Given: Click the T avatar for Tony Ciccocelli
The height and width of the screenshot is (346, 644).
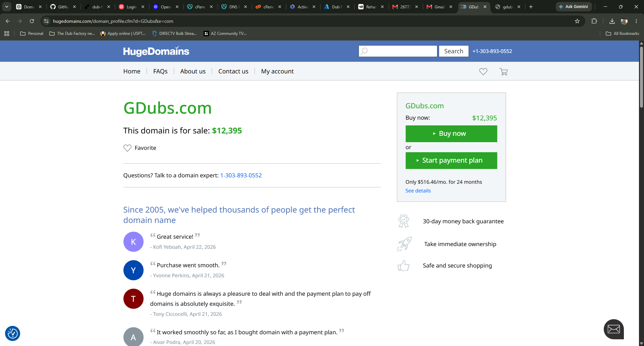Looking at the screenshot, I should tap(133, 299).
